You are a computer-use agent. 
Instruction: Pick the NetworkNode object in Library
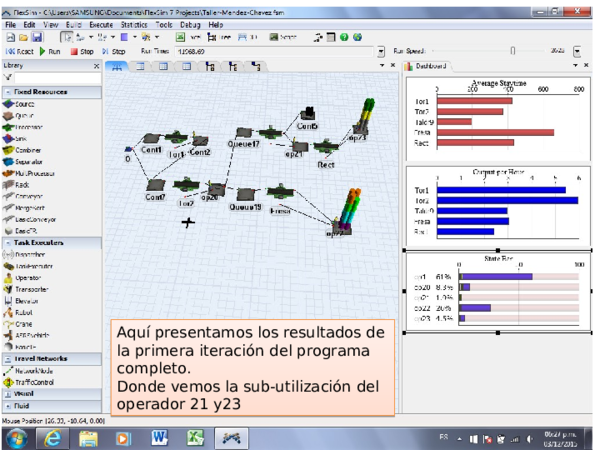28,371
